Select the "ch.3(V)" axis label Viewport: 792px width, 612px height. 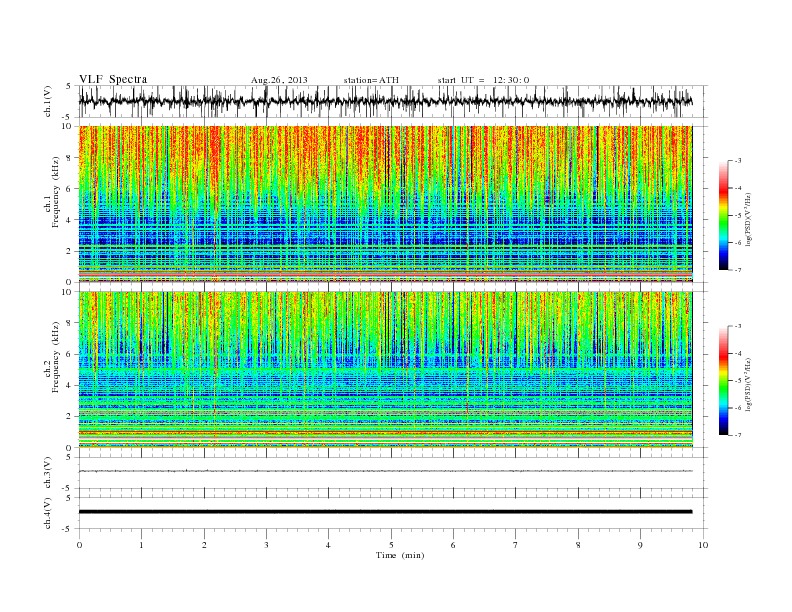click(x=48, y=473)
